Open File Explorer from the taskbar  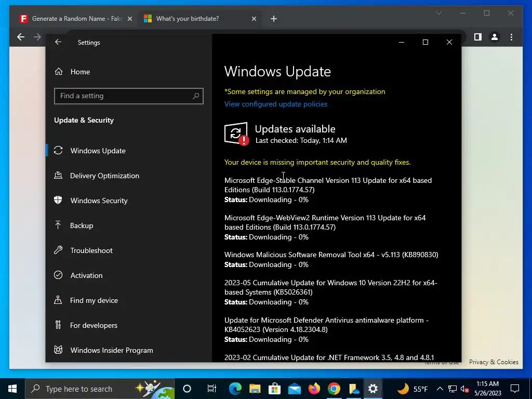(255, 389)
